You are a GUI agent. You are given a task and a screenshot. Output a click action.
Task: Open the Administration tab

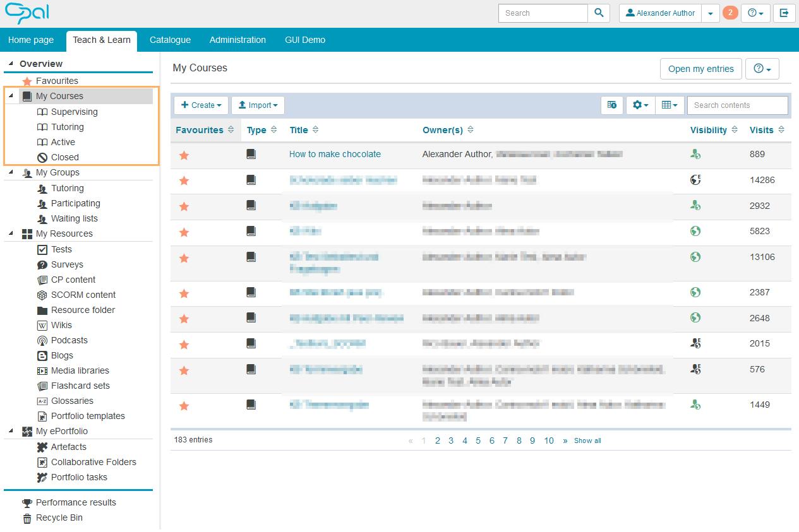tap(237, 40)
